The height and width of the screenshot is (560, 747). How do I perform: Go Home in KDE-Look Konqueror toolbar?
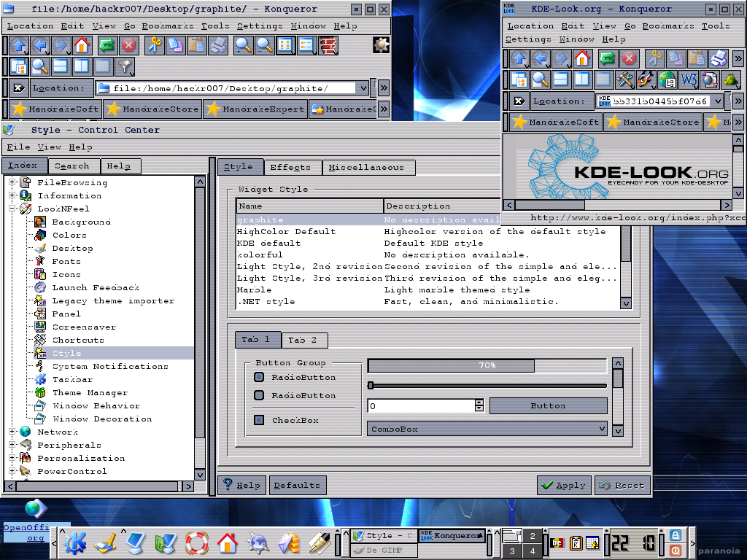582,59
